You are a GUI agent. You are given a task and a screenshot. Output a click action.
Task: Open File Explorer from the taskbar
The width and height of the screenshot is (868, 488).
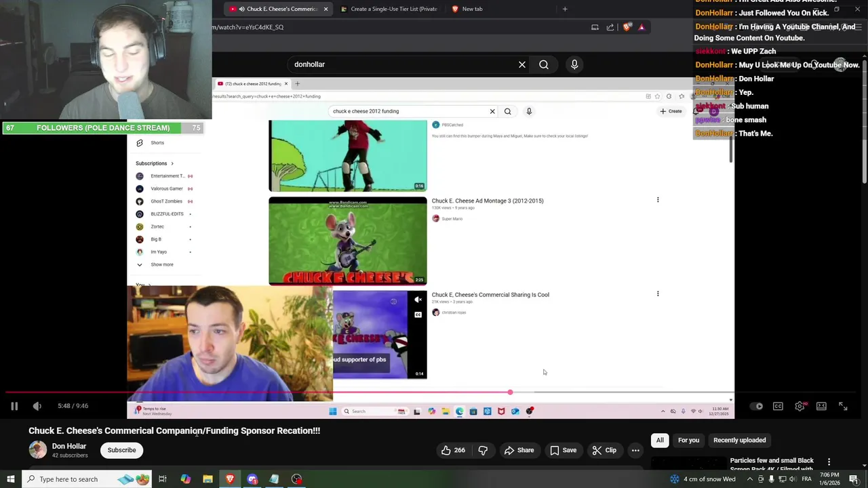(x=208, y=479)
